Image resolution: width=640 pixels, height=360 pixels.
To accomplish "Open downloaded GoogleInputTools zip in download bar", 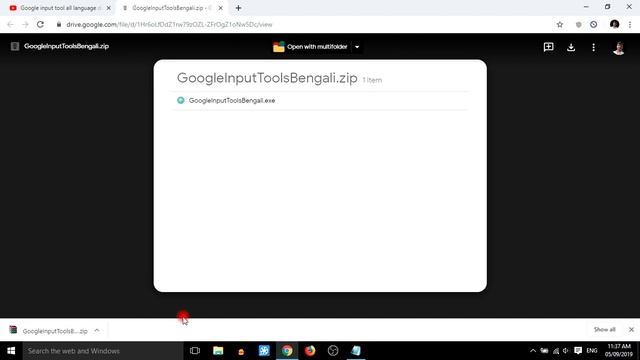I will 48,331.
